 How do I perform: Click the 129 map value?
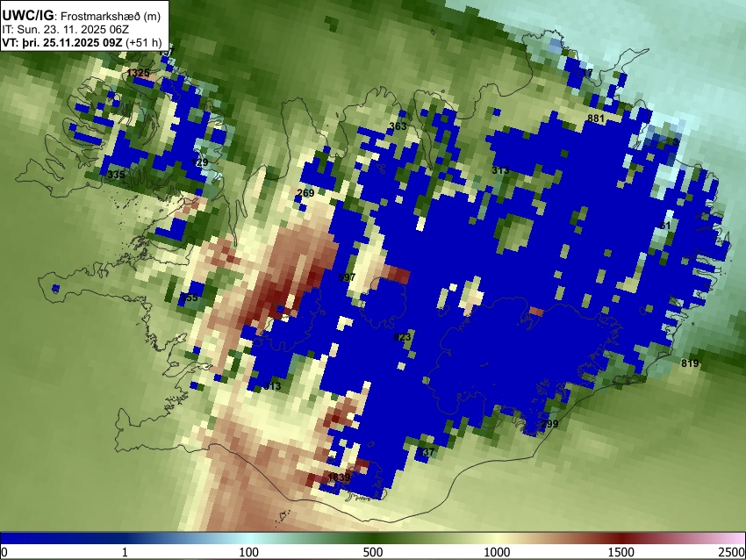(x=199, y=162)
